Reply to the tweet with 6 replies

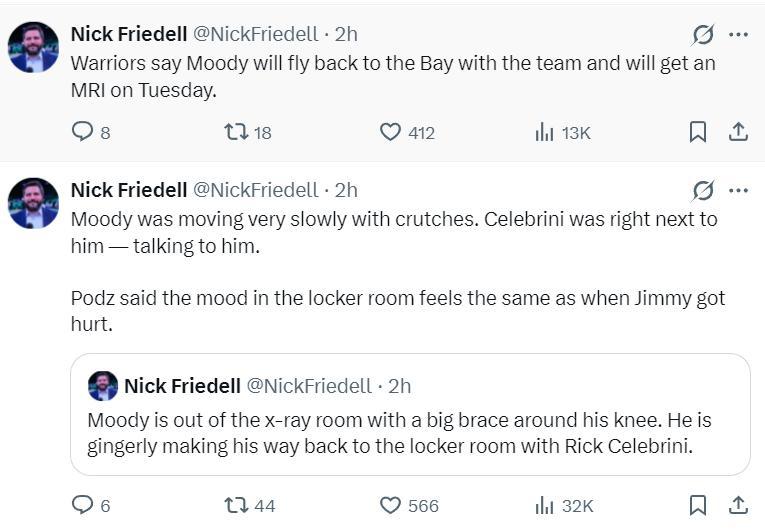pos(83,505)
